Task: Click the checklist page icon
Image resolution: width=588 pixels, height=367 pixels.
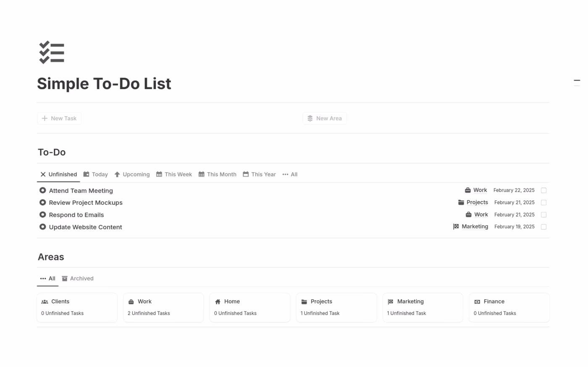Action: click(x=52, y=52)
